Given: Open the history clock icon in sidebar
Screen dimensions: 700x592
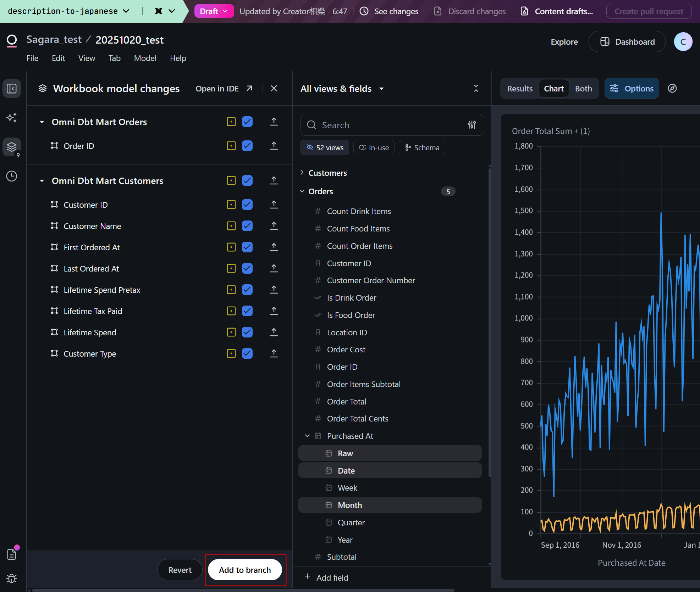Looking at the screenshot, I should click(11, 176).
